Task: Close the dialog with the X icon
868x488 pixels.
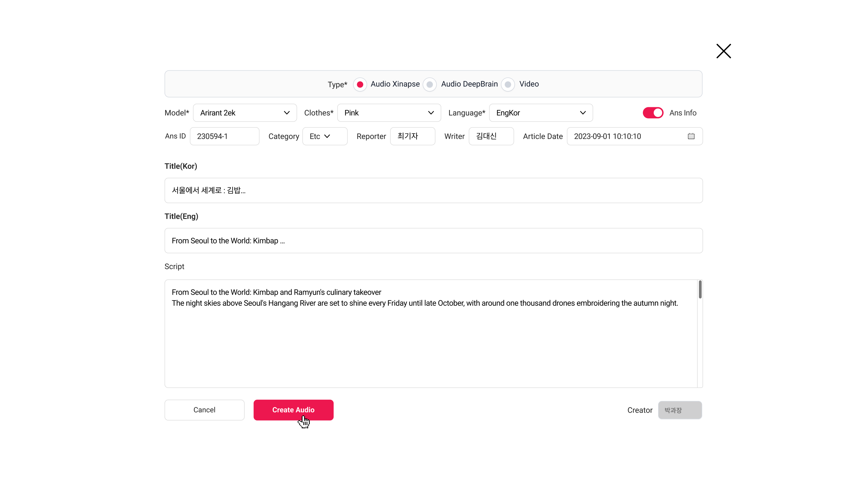Action: tap(723, 51)
